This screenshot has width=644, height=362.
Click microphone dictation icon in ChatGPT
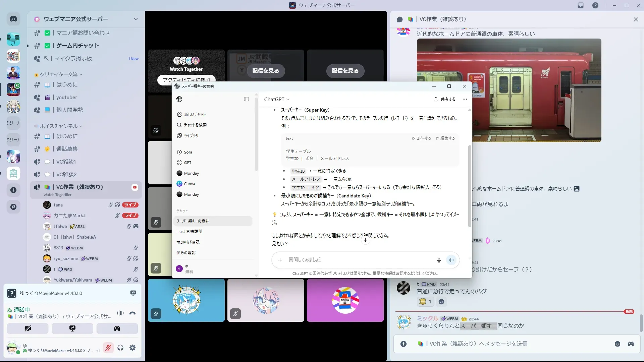tap(439, 260)
